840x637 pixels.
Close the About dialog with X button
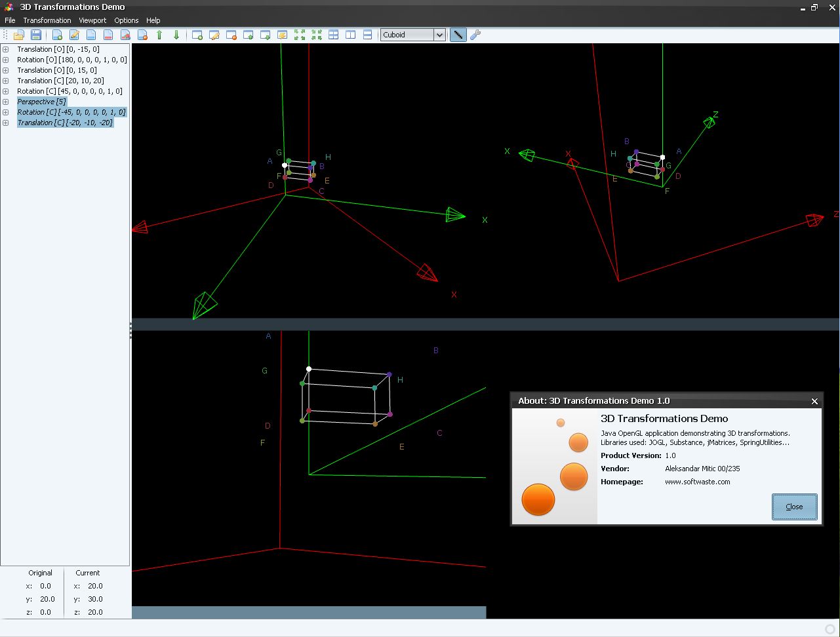(x=814, y=401)
